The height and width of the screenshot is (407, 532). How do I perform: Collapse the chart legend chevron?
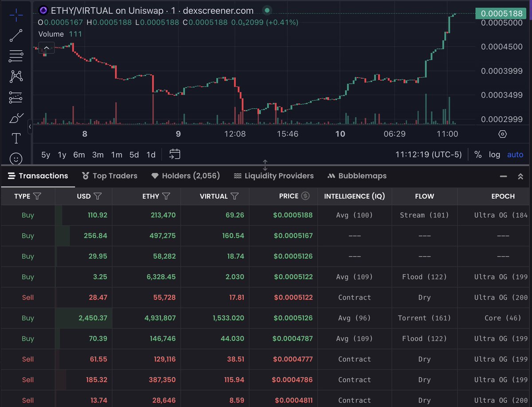pyautogui.click(x=47, y=47)
